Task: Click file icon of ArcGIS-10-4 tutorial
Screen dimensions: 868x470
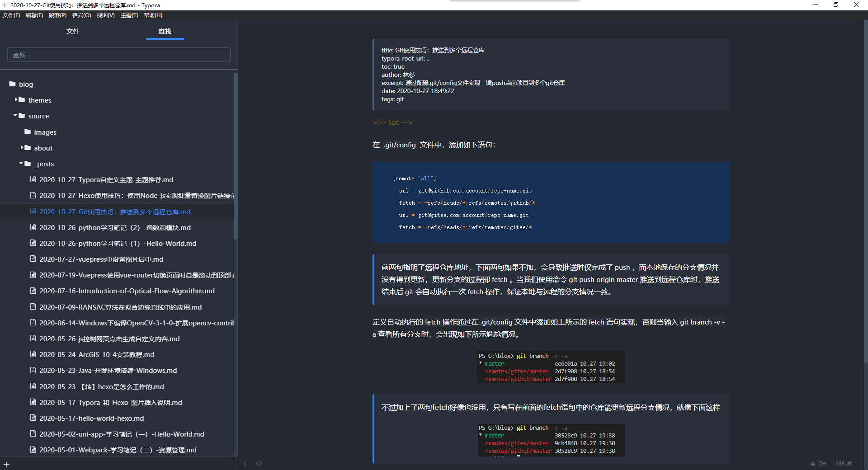Action: (x=33, y=354)
